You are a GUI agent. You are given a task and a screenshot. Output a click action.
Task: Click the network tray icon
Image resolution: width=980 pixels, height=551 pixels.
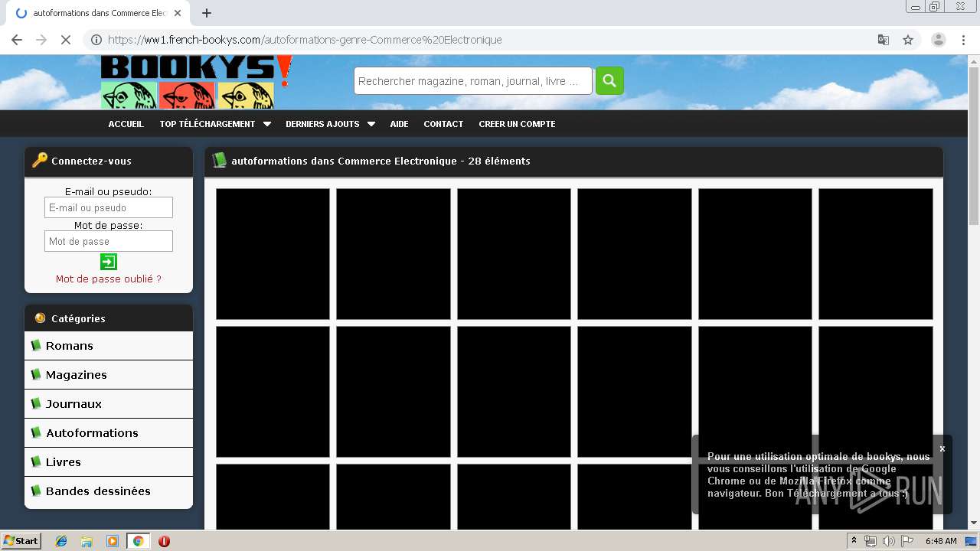(x=871, y=541)
